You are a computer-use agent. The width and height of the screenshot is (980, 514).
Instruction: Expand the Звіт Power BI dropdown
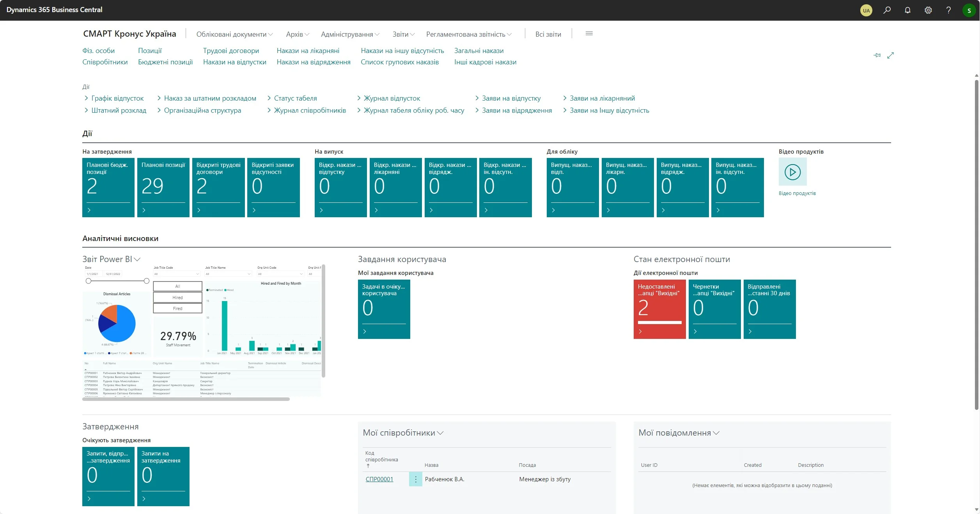click(x=137, y=259)
